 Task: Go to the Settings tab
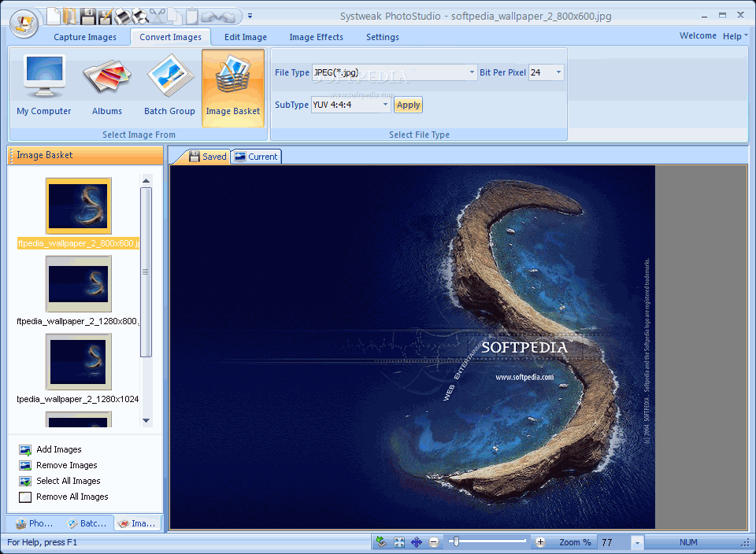(383, 37)
